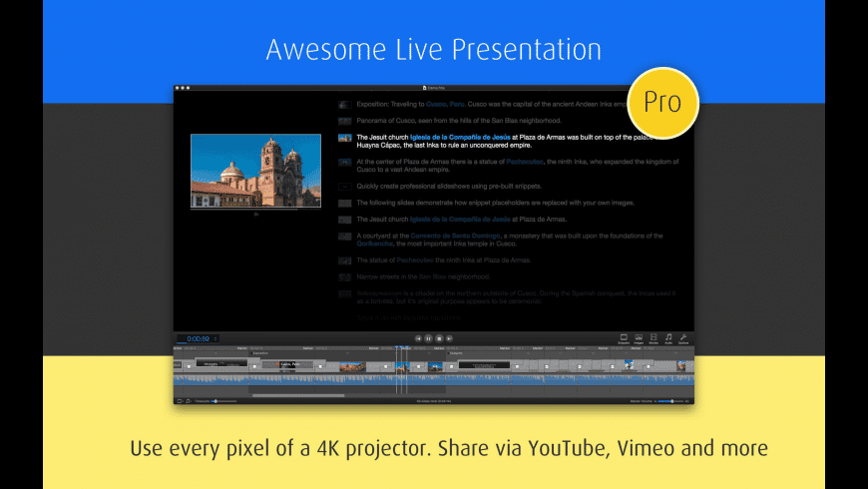Open the 'Qorikancha' link
The height and width of the screenshot is (489, 868).
coord(375,244)
